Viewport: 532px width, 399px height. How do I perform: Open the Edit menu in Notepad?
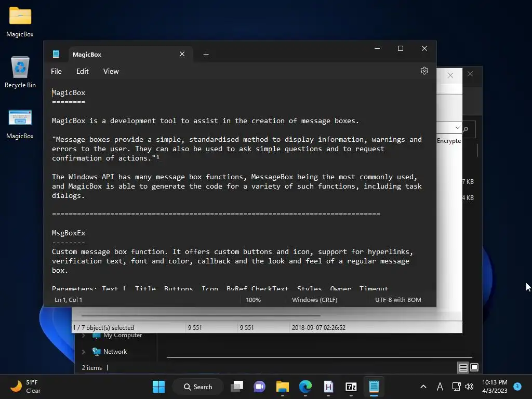click(82, 71)
